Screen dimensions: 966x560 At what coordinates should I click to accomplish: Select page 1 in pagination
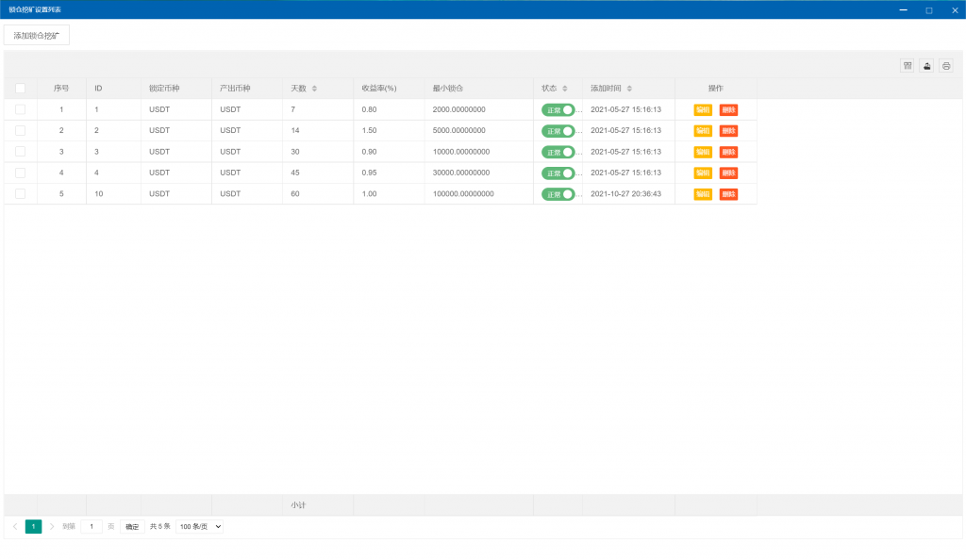pyautogui.click(x=33, y=527)
